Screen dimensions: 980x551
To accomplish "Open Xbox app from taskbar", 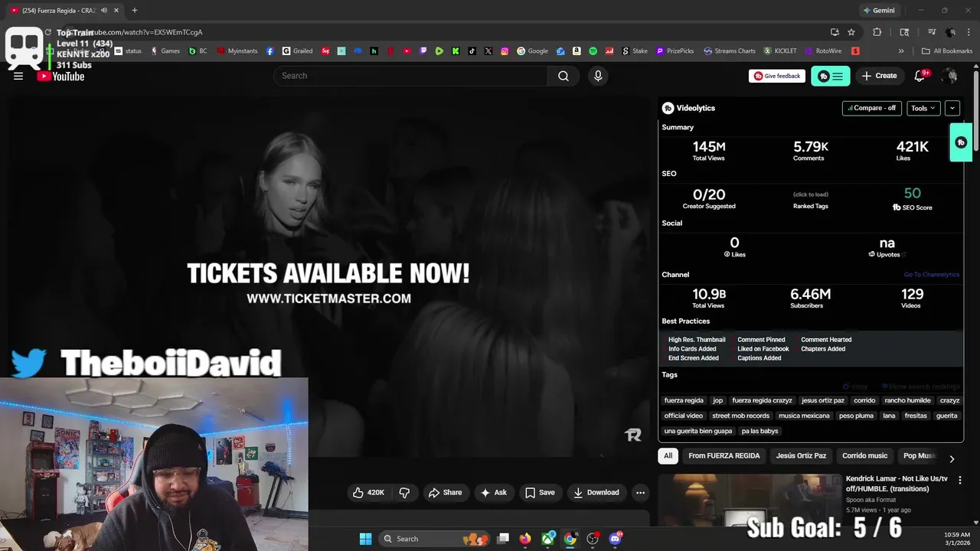I will pos(548,539).
